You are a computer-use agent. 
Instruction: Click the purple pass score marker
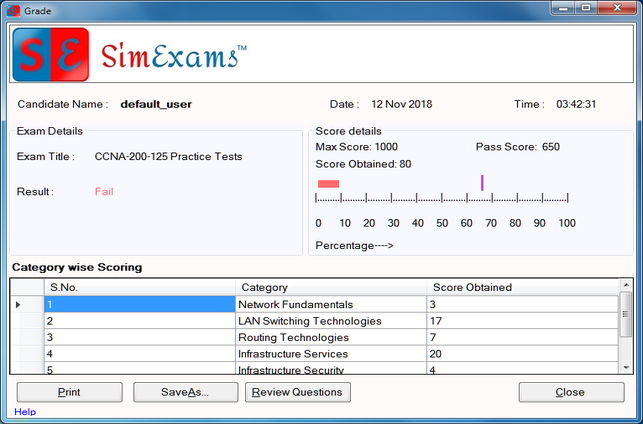point(482,182)
